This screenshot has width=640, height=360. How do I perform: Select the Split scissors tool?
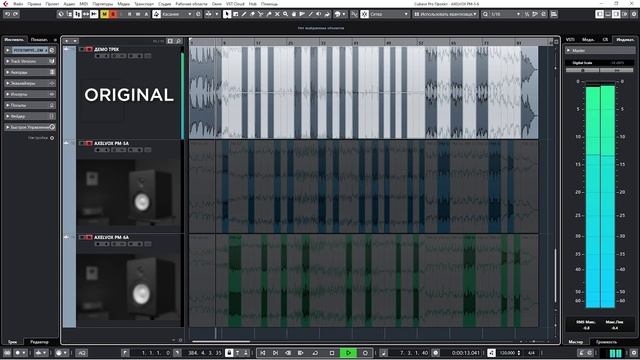tap(260, 14)
